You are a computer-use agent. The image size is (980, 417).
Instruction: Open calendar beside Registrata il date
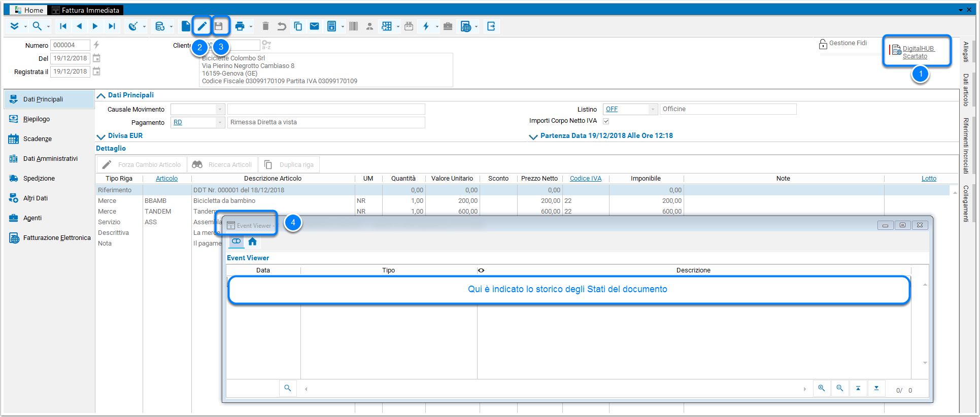(96, 72)
